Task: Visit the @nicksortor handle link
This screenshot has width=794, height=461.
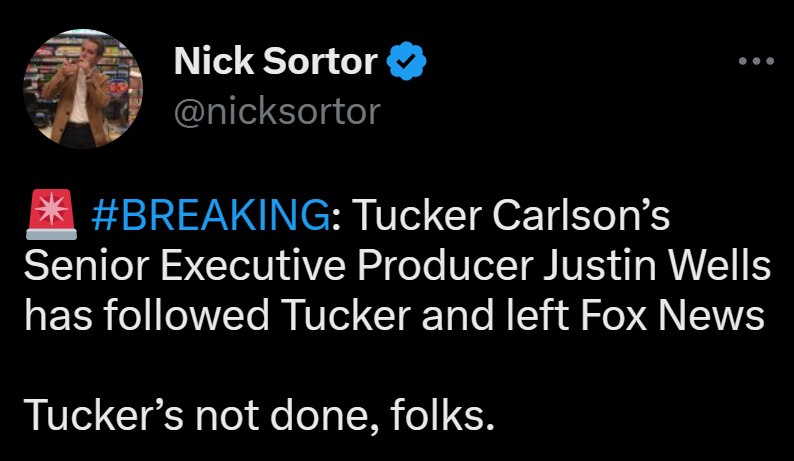Action: click(x=277, y=111)
